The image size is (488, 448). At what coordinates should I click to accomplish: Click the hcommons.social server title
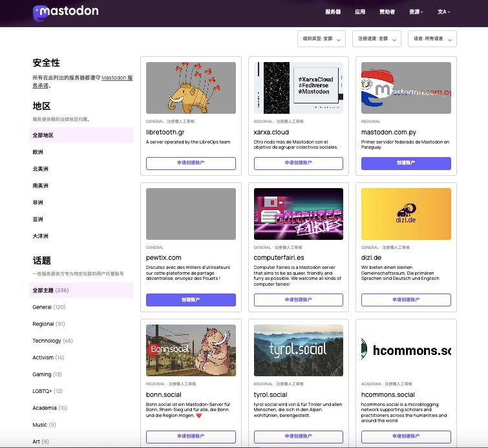[388, 395]
